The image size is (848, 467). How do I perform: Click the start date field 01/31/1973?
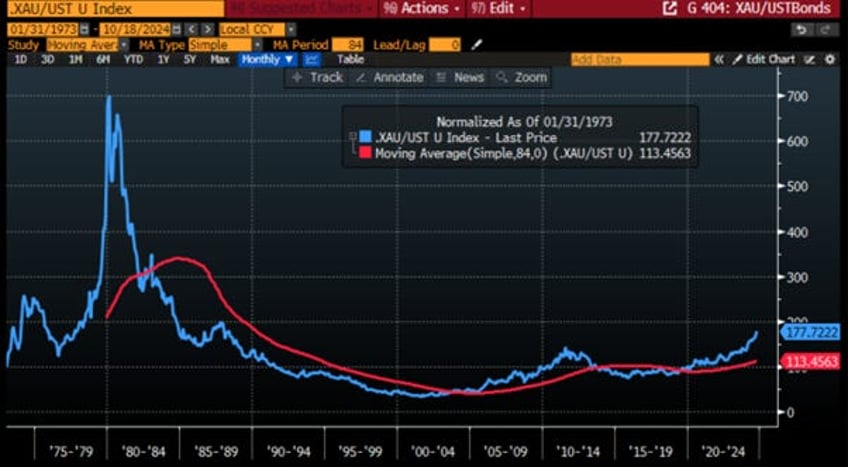[44, 29]
